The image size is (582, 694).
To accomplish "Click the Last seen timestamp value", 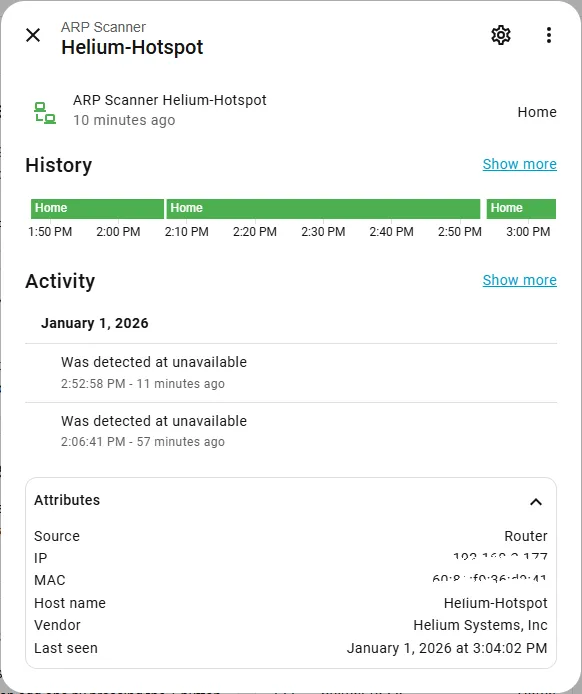I will pyautogui.click(x=447, y=648).
